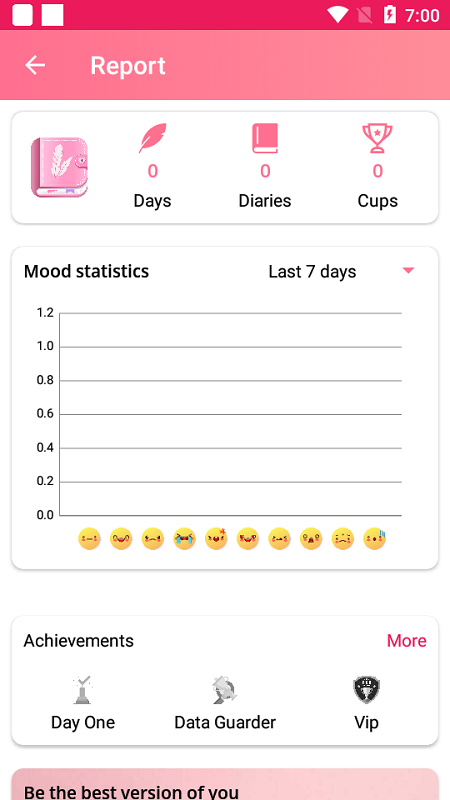Open the Vip achievement shield
Screen dimensions: 450x800
pos(366,690)
